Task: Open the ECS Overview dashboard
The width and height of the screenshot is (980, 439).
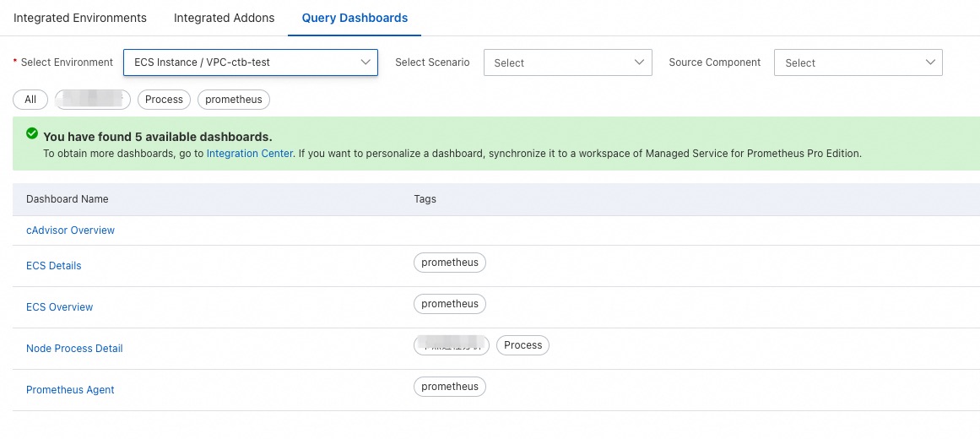Action: (59, 307)
